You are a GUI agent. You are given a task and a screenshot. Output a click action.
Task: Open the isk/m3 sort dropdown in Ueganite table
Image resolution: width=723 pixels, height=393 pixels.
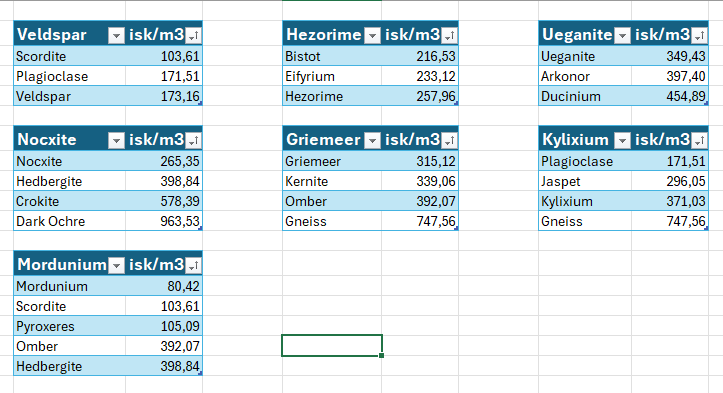pyautogui.click(x=700, y=36)
